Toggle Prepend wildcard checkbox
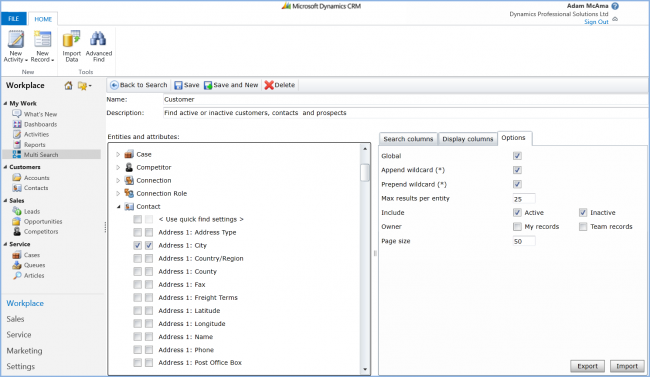Image resolution: width=650 pixels, height=377 pixels. (x=517, y=184)
